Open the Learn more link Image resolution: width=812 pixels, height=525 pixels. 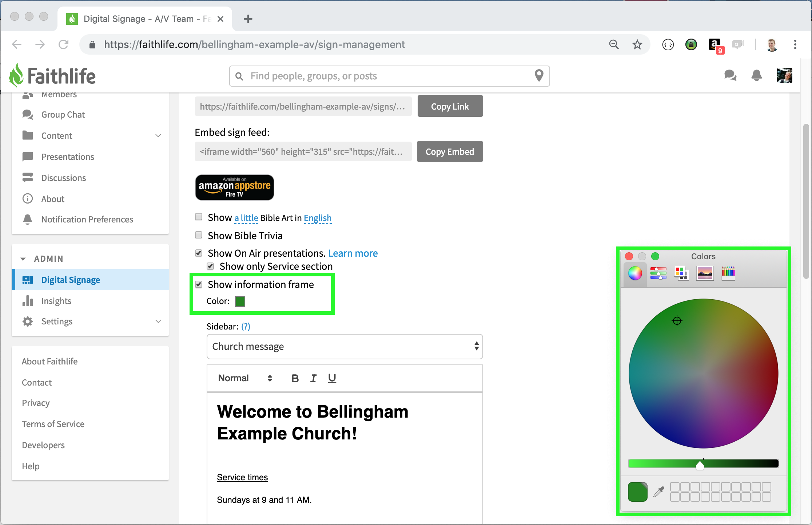point(353,253)
